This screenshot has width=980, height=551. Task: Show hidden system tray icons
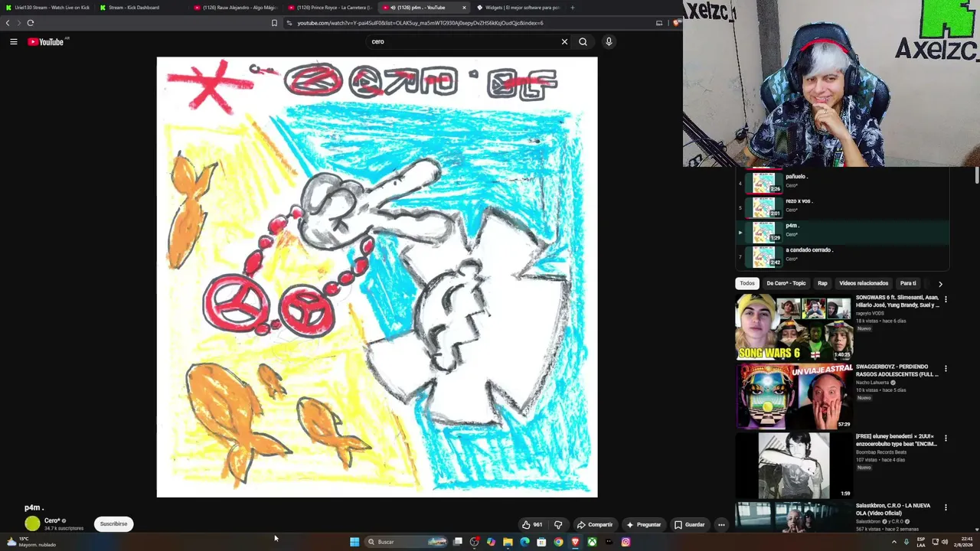click(893, 542)
